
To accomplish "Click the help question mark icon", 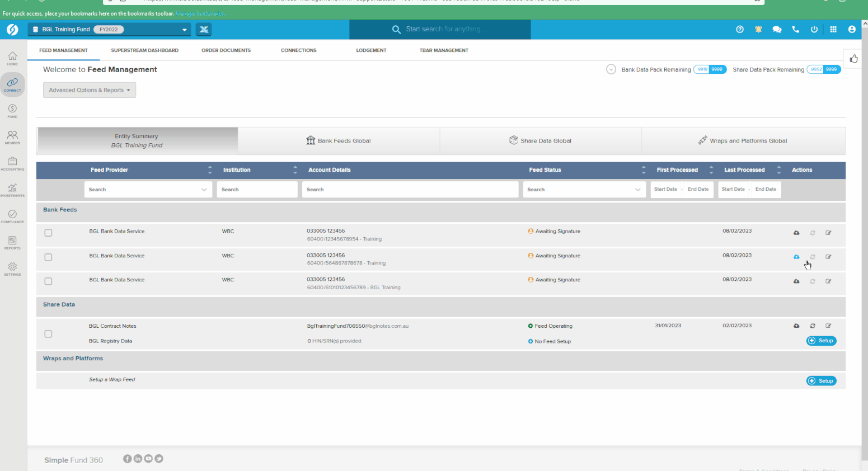I will tap(740, 30).
